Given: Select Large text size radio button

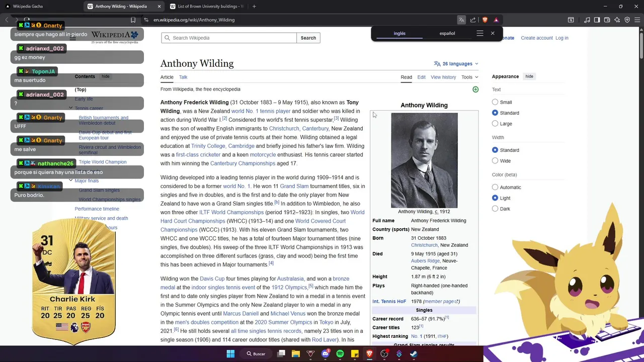Looking at the screenshot, I should click(495, 123).
